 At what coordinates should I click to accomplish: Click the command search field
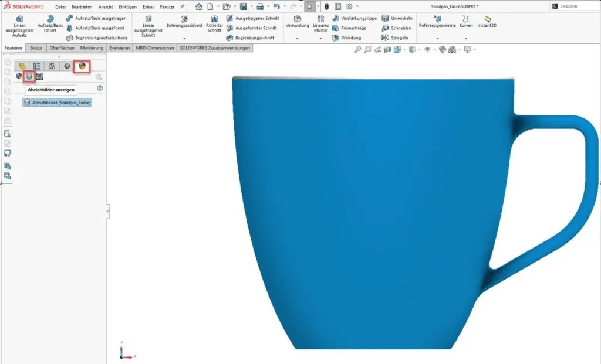coord(575,6)
